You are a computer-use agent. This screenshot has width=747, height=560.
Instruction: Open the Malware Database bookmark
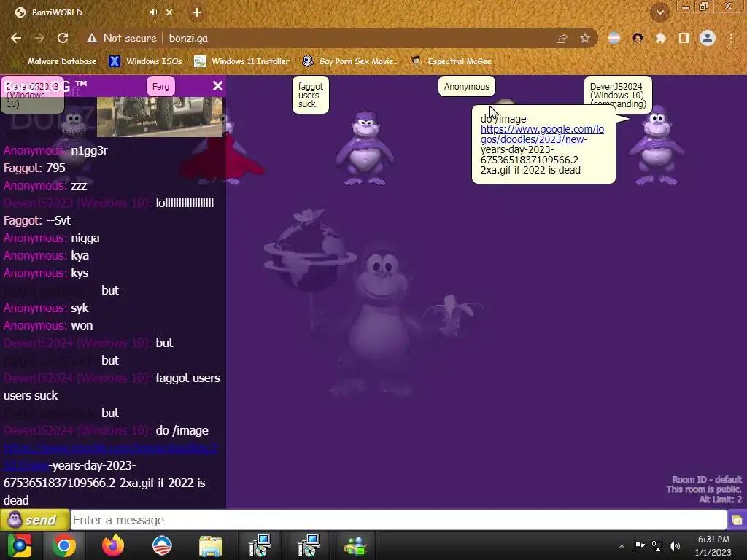[55, 61]
